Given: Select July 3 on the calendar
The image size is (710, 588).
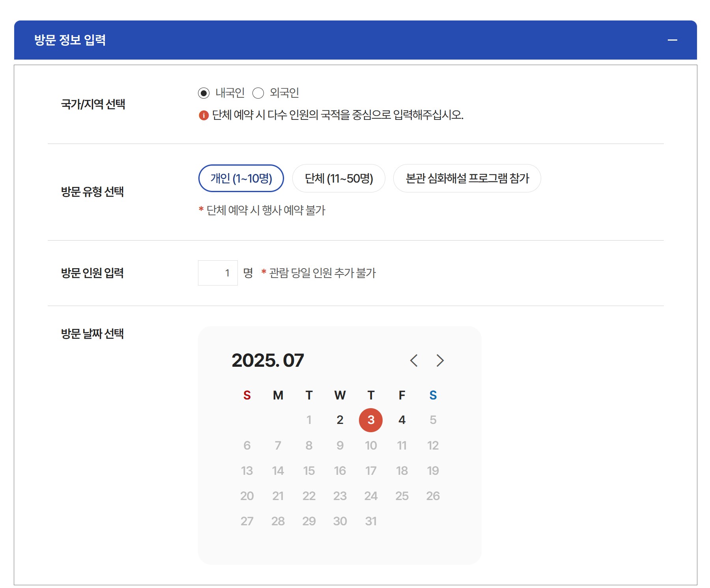Looking at the screenshot, I should (x=371, y=420).
